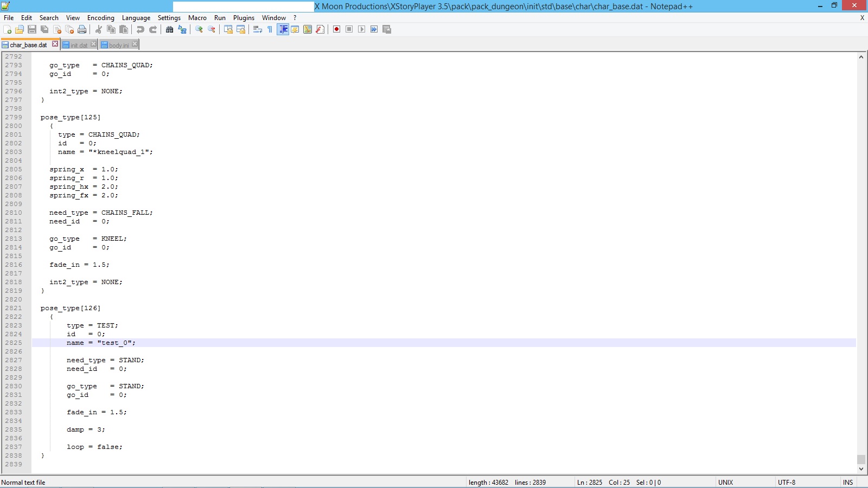Switch to the init.dat tab
The height and width of the screenshot is (488, 868).
[79, 46]
